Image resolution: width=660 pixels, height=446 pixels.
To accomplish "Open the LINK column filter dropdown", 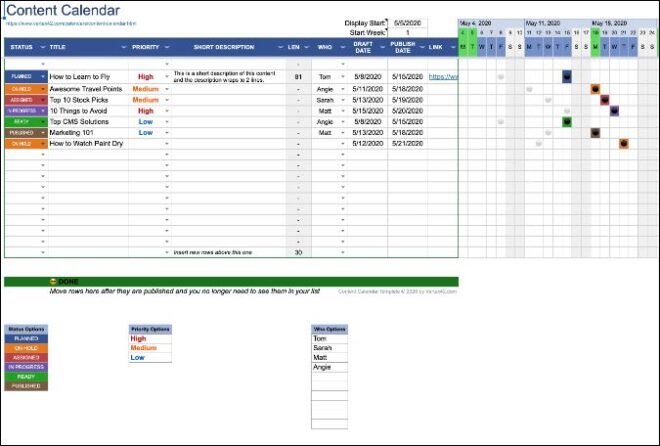I will (x=453, y=47).
